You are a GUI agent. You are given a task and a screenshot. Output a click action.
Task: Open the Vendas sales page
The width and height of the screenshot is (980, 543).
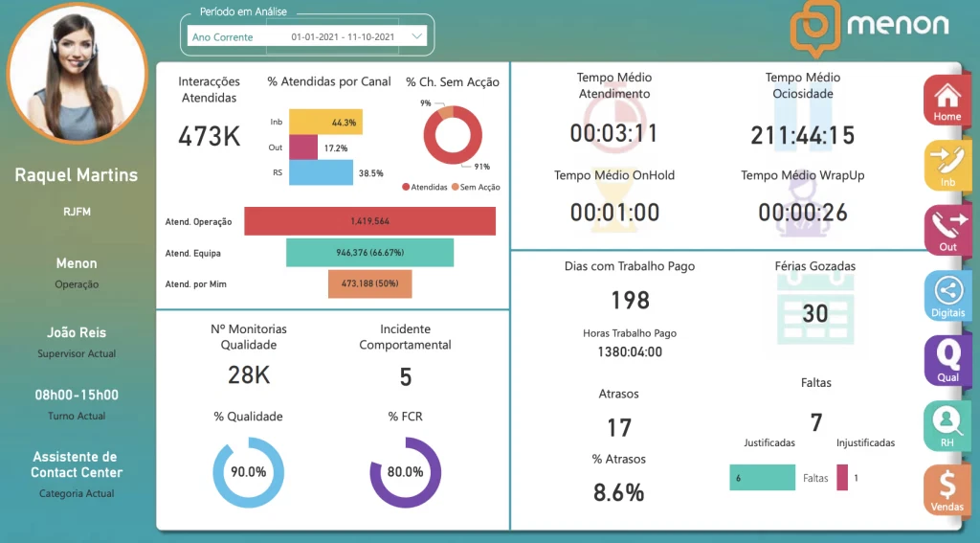947,488
